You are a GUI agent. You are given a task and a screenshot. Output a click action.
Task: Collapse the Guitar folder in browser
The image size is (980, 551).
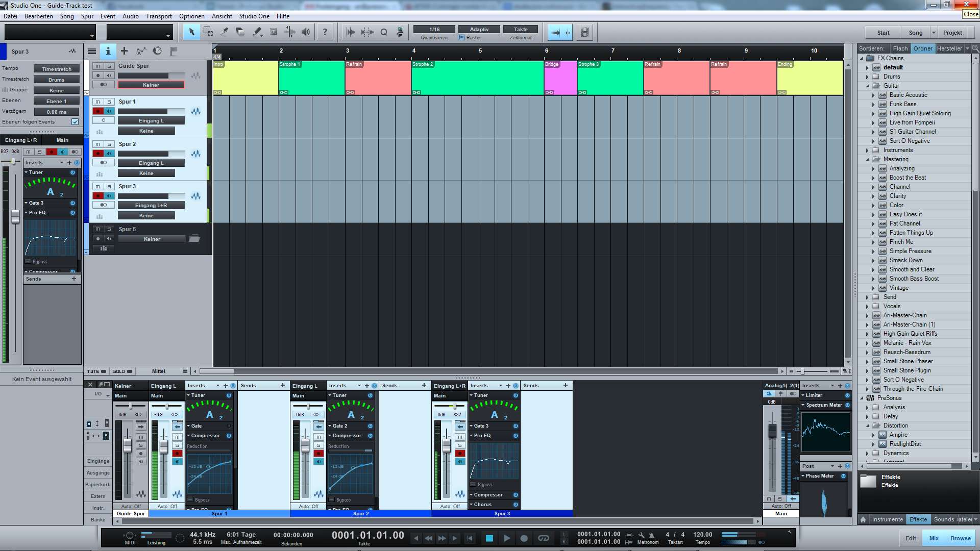[x=867, y=86]
